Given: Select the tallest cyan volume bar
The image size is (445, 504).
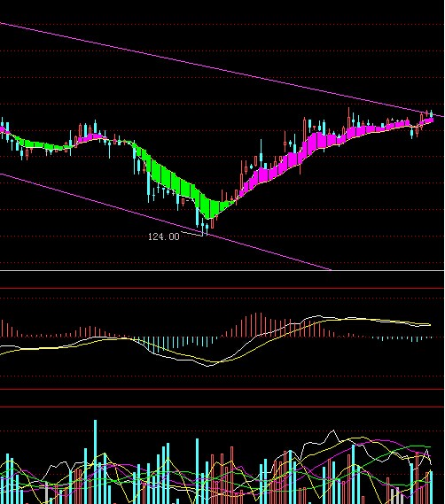Looking at the screenshot, I should pos(95,461).
